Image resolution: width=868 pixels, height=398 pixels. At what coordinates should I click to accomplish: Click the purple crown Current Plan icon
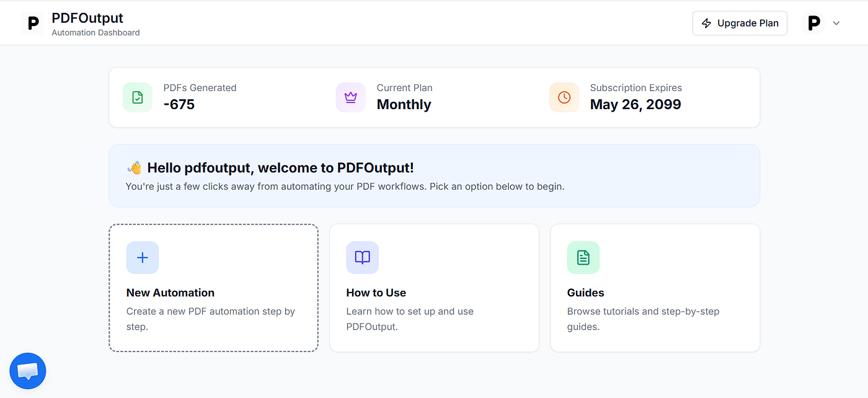pyautogui.click(x=351, y=97)
